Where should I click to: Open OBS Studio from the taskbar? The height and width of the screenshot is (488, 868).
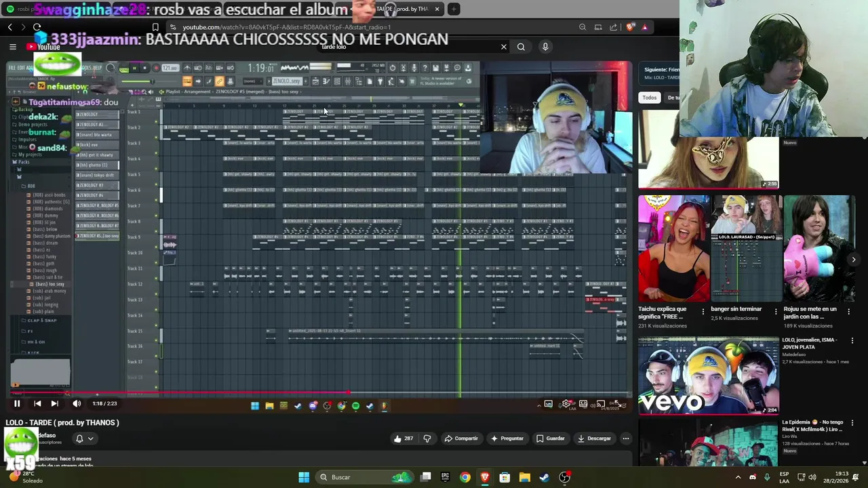tap(564, 477)
